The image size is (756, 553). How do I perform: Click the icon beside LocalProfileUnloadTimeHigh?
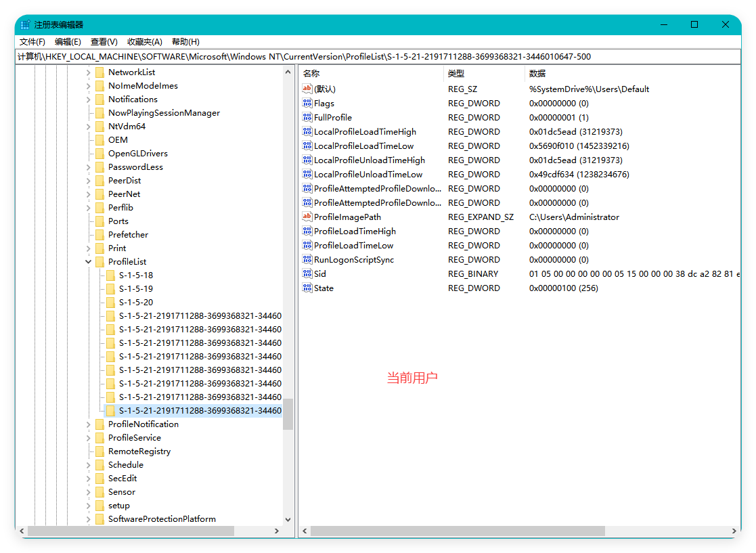tap(307, 160)
